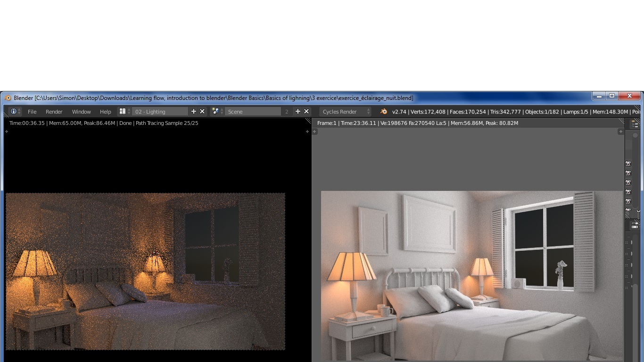Image resolution: width=644 pixels, height=362 pixels.
Task: Click the editor type icon above the render stats
Action: coord(636,123)
